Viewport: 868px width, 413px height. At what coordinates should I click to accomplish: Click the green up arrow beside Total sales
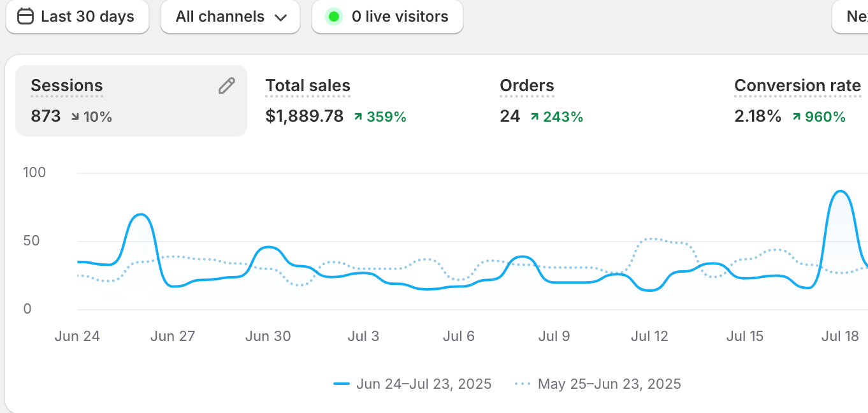(358, 117)
